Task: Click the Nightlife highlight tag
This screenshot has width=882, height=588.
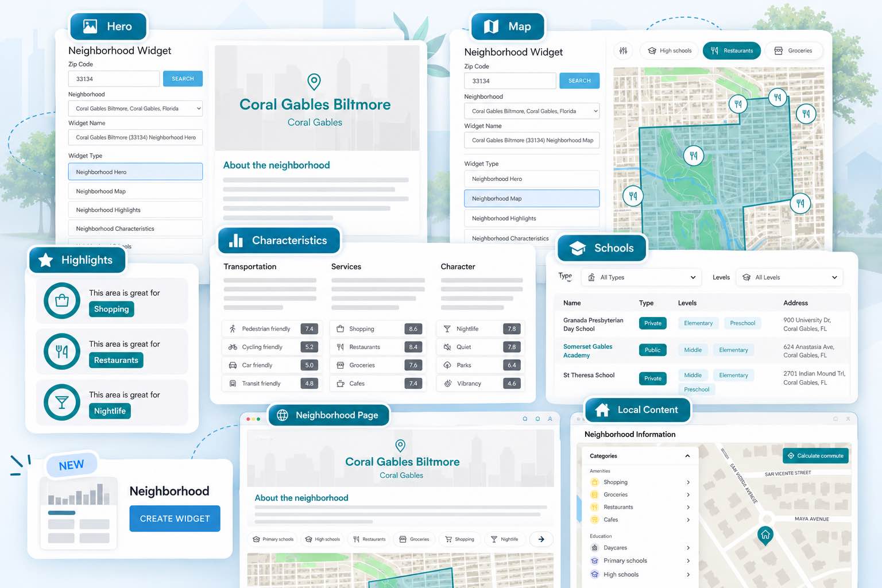Action: click(x=110, y=411)
